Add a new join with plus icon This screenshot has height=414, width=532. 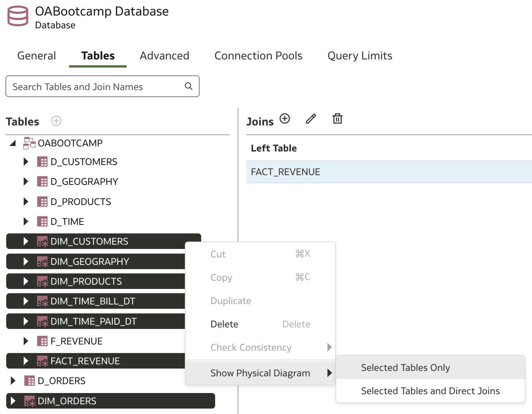click(285, 118)
